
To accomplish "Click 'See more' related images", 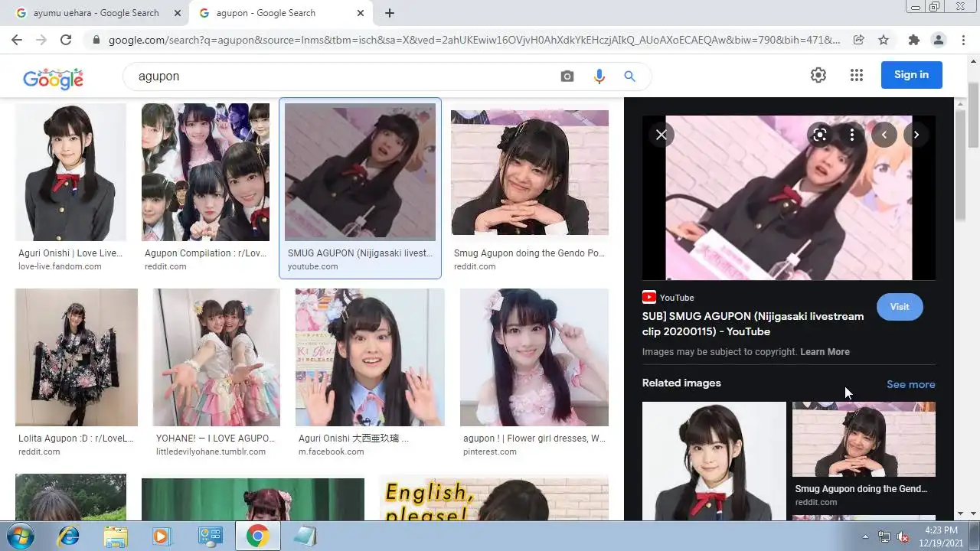I will (x=910, y=384).
